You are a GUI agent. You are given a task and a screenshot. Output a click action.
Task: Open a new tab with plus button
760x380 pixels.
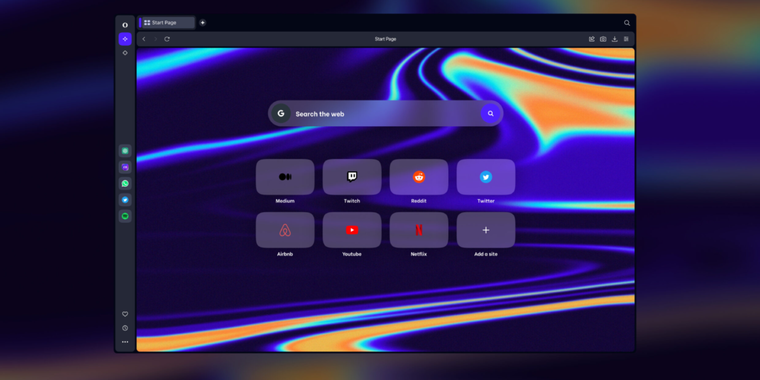tap(203, 22)
